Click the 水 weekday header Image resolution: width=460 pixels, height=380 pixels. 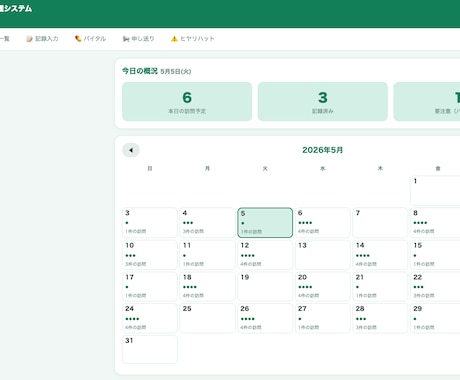tap(323, 168)
